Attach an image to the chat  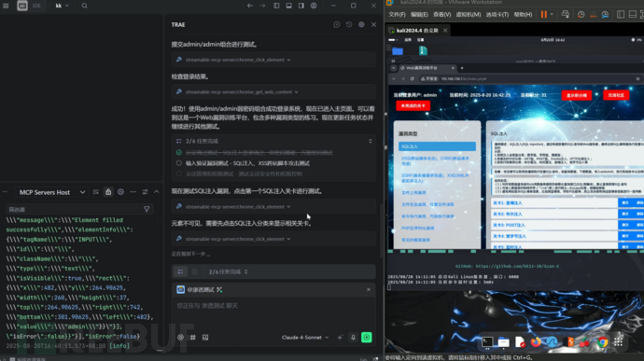205,338
